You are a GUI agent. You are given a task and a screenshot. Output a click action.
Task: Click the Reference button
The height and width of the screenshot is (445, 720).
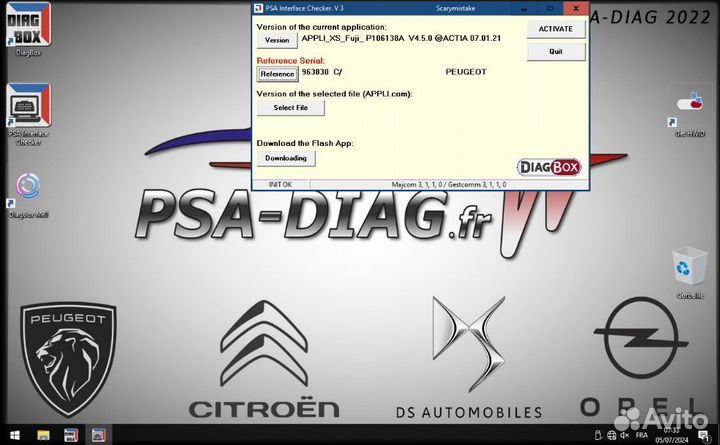coord(277,74)
